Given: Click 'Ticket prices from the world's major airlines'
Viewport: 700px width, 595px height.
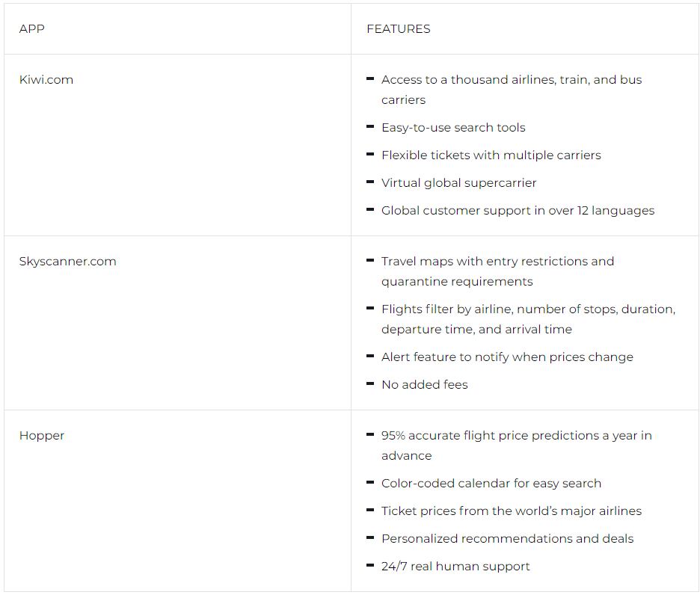Looking at the screenshot, I should click(511, 511).
